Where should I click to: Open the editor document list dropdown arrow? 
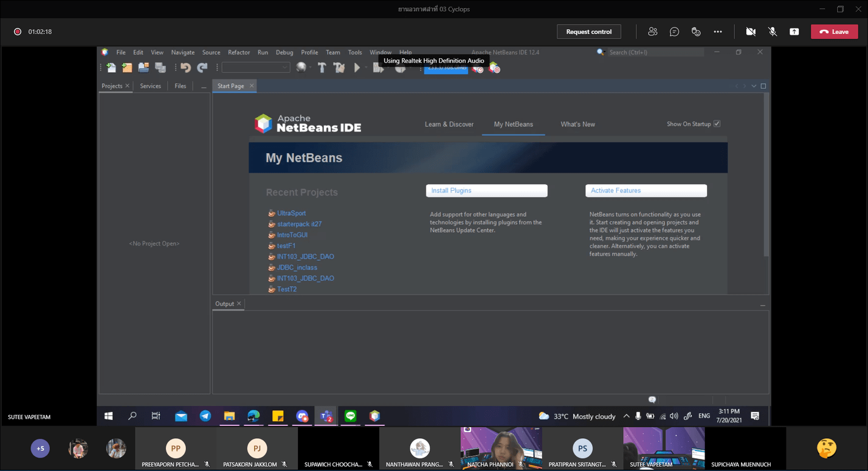coord(754,86)
